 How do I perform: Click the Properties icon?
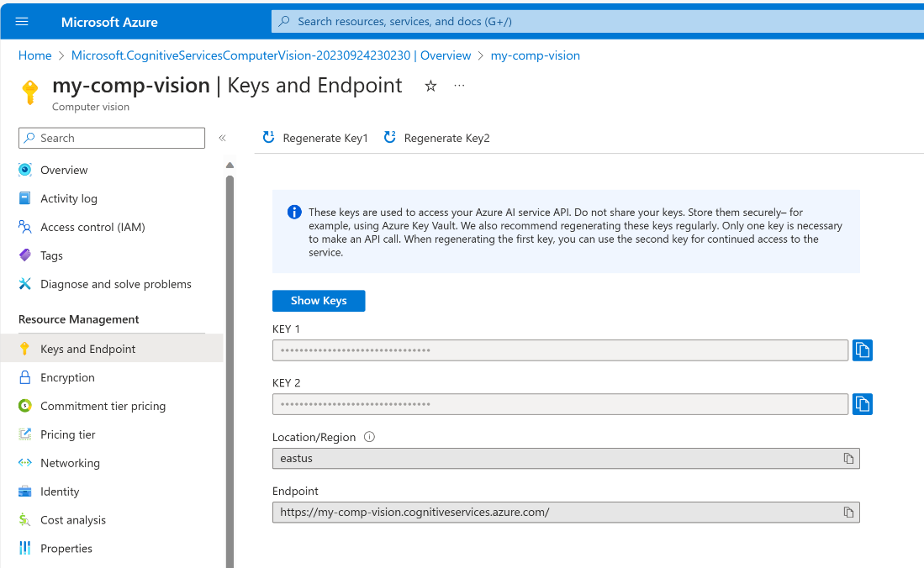tap(24, 548)
